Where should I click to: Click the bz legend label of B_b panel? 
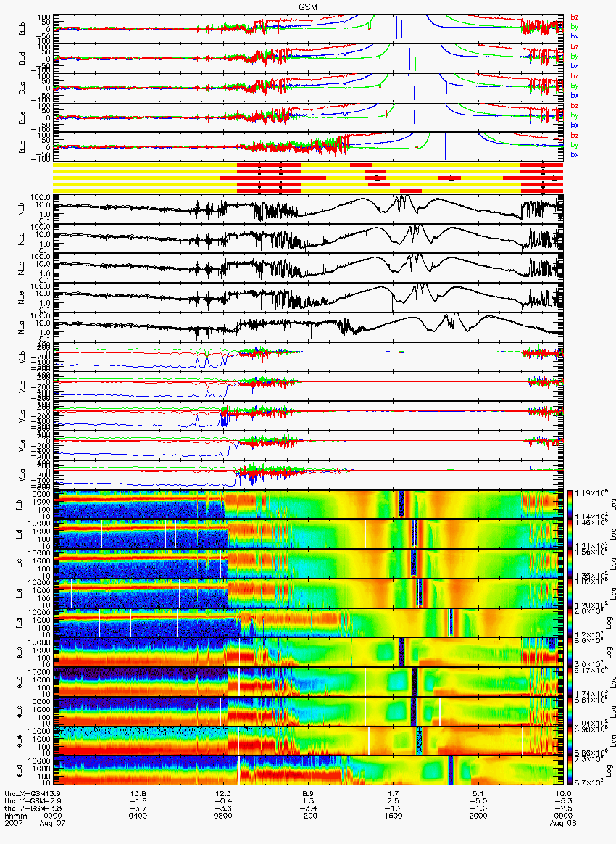tap(575, 17)
